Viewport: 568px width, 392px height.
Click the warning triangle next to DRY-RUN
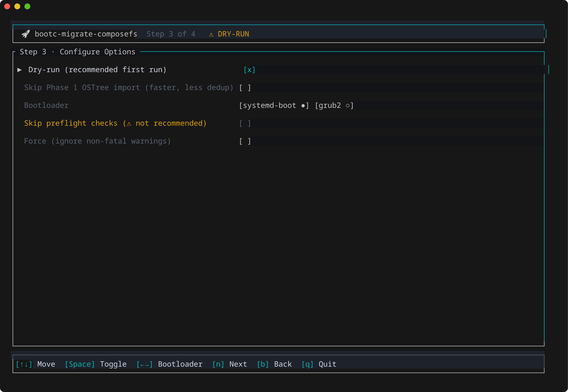coord(211,34)
